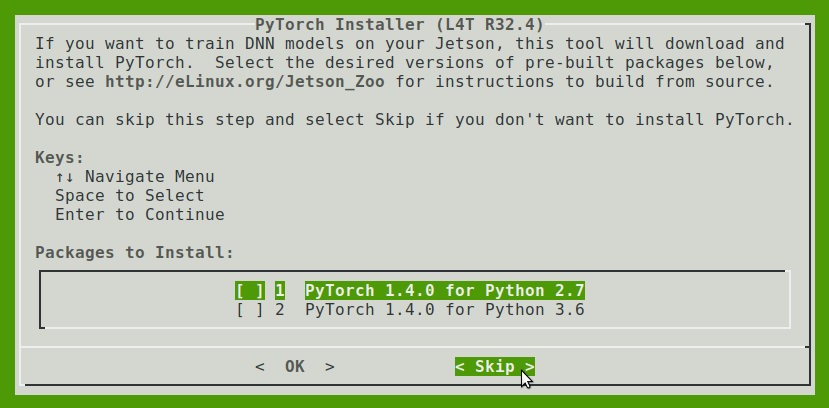This screenshot has width=829, height=408.
Task: Click the highlighted Skip button
Action: (494, 367)
